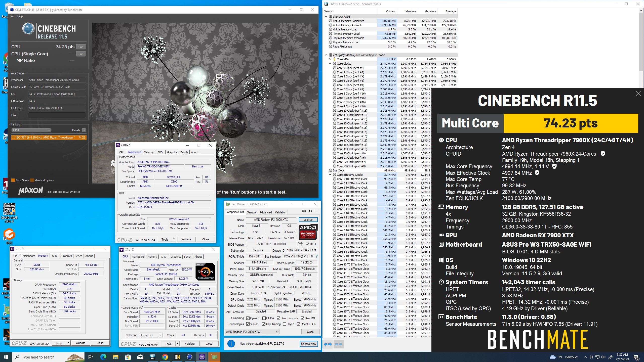
Task: Open SPD tab in CPU-Z Mainboard window
Action: tap(160, 152)
